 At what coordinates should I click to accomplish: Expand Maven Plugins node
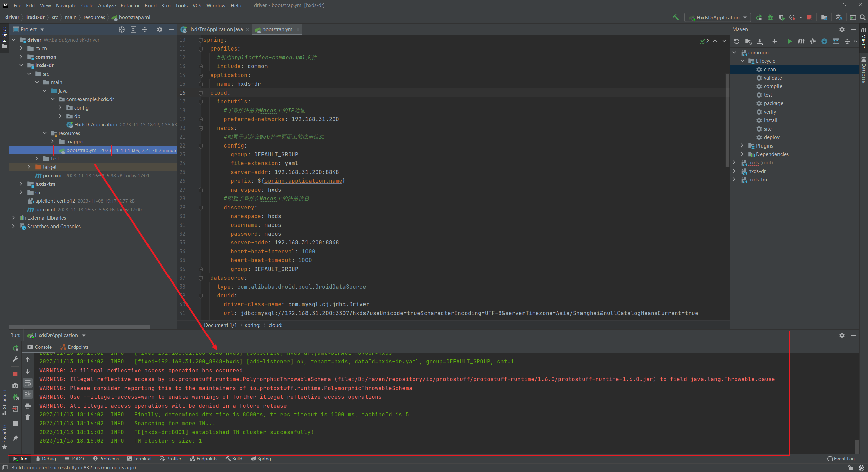click(742, 145)
